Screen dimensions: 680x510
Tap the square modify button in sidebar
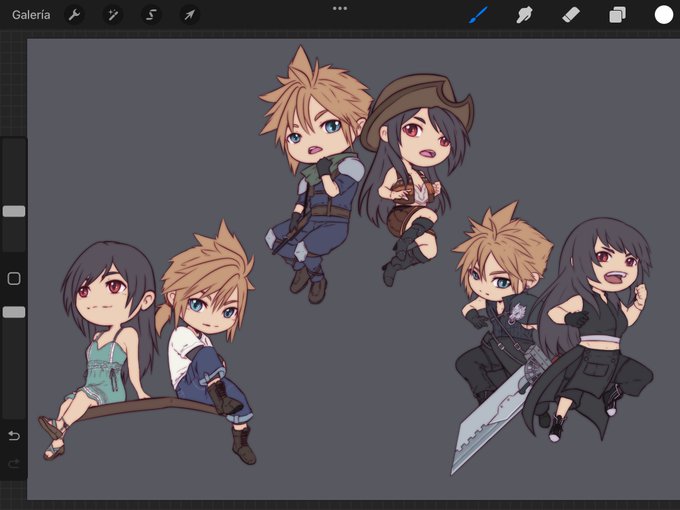coord(14,278)
